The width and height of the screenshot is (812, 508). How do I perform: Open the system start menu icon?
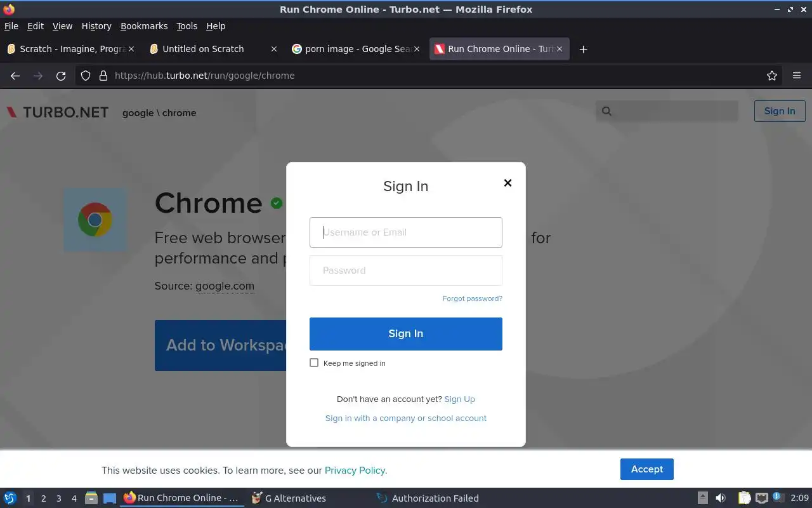pos(10,498)
